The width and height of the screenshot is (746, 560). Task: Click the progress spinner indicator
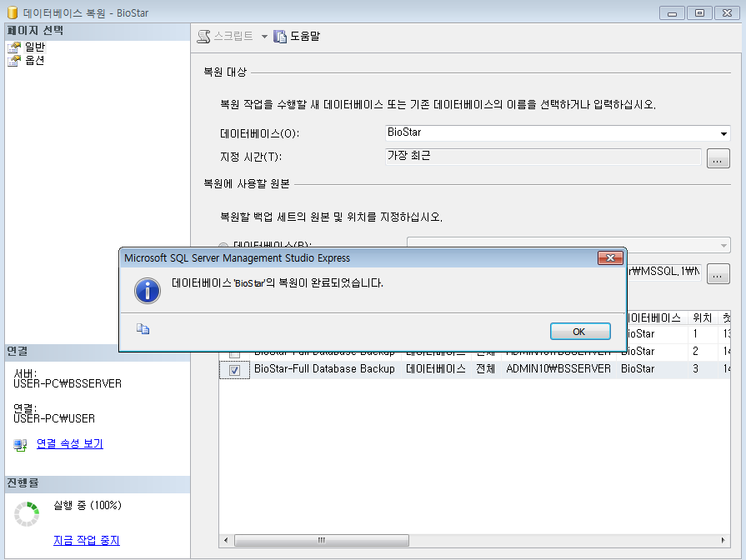[x=27, y=514]
